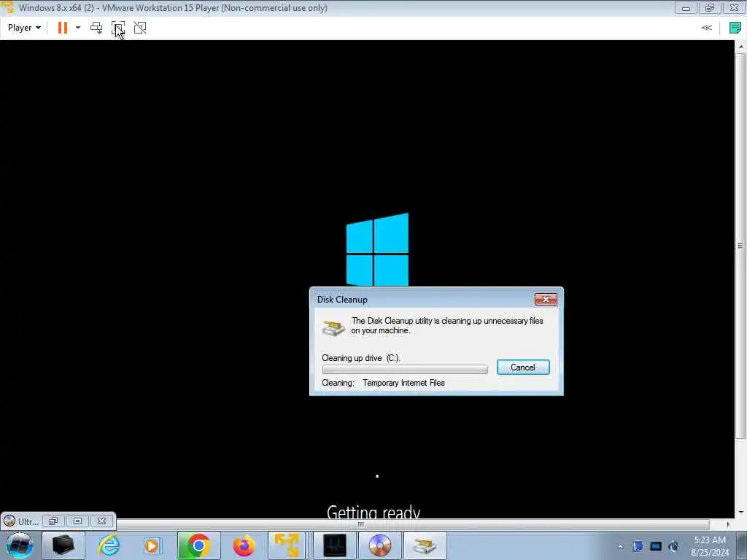Viewport: 747px width, 560px height.
Task: Open Windows Media Player from taskbar
Action: pyautogui.click(x=152, y=545)
